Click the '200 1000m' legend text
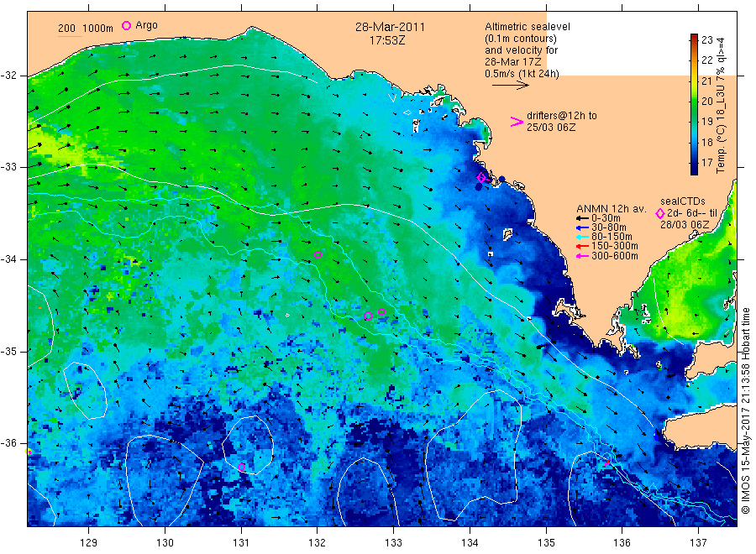Screen dimensions: 756x554 (86, 29)
